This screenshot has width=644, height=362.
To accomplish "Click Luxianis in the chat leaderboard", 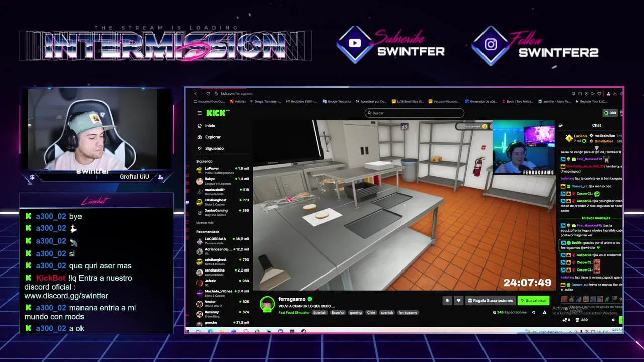I will tap(580, 136).
